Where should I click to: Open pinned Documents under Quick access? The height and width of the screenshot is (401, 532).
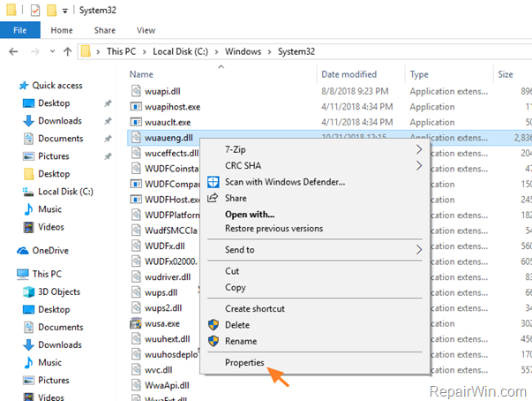pos(60,139)
